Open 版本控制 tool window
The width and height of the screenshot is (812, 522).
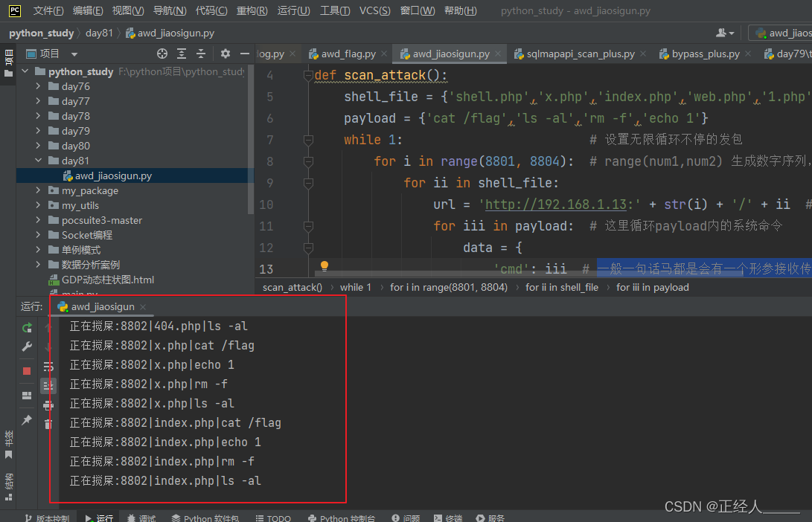[47, 518]
